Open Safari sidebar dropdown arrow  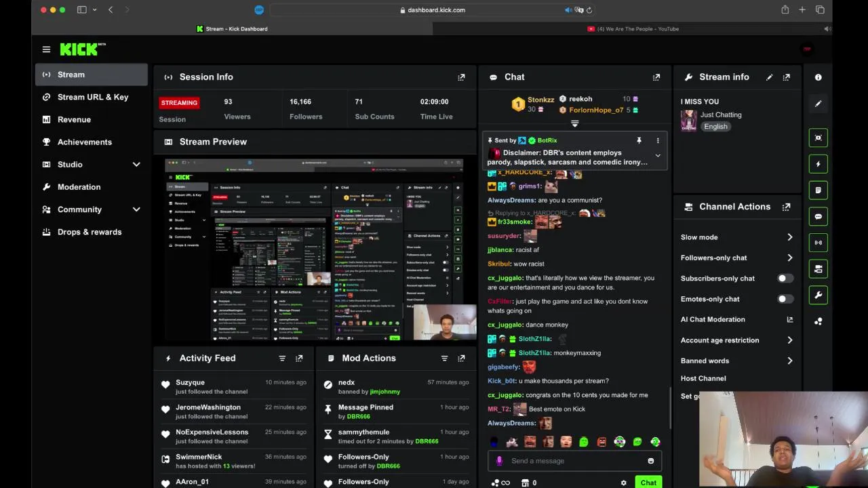pos(94,9)
